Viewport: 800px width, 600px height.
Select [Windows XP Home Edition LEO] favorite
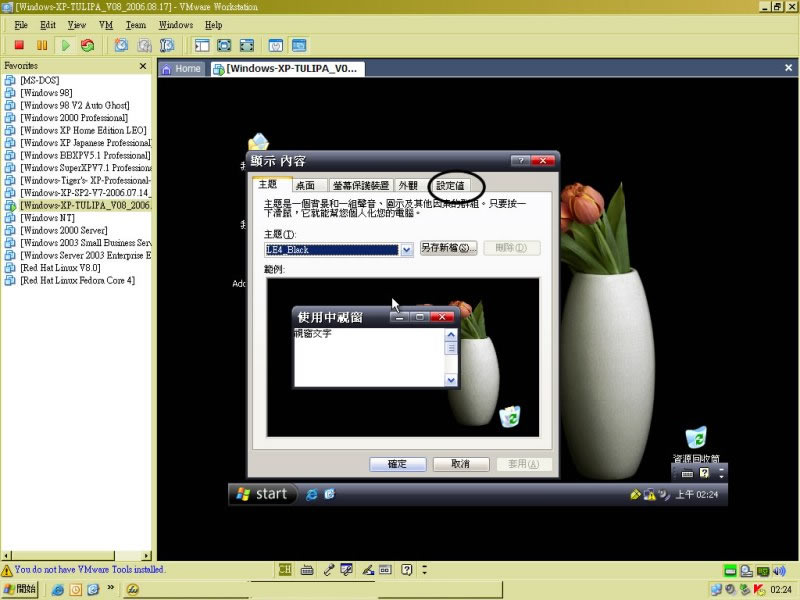(x=83, y=130)
